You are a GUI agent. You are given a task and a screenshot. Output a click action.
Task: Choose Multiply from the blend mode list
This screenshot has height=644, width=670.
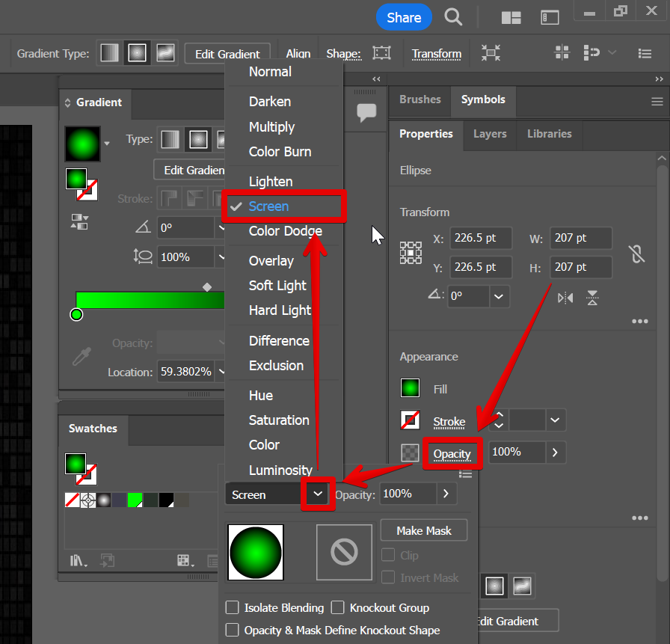tap(271, 126)
